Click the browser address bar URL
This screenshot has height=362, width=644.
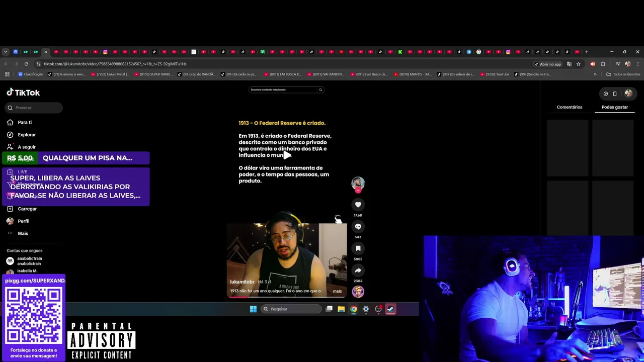115,64
